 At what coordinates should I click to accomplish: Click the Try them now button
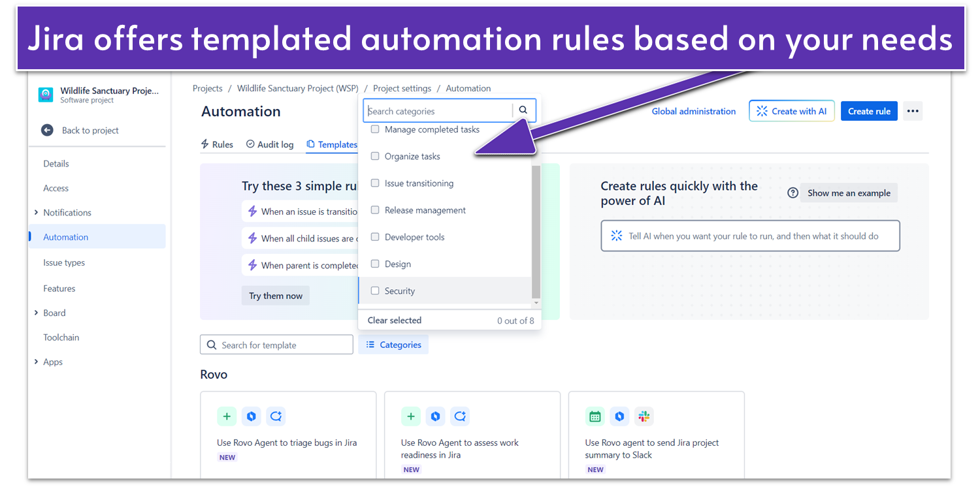coord(276,296)
